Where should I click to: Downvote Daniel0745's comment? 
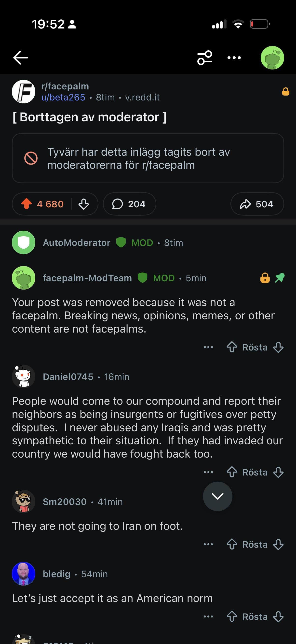point(278,472)
